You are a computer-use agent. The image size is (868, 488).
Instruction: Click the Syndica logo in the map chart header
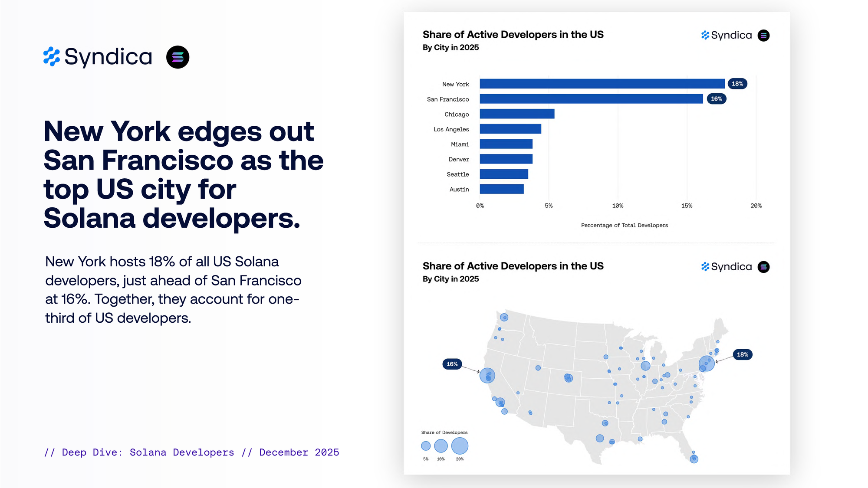click(727, 267)
